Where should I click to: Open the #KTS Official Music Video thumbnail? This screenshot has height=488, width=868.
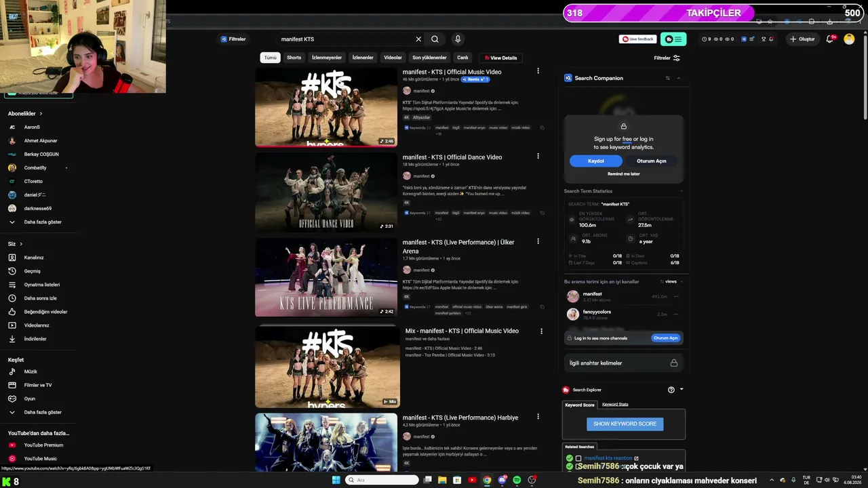(326, 107)
